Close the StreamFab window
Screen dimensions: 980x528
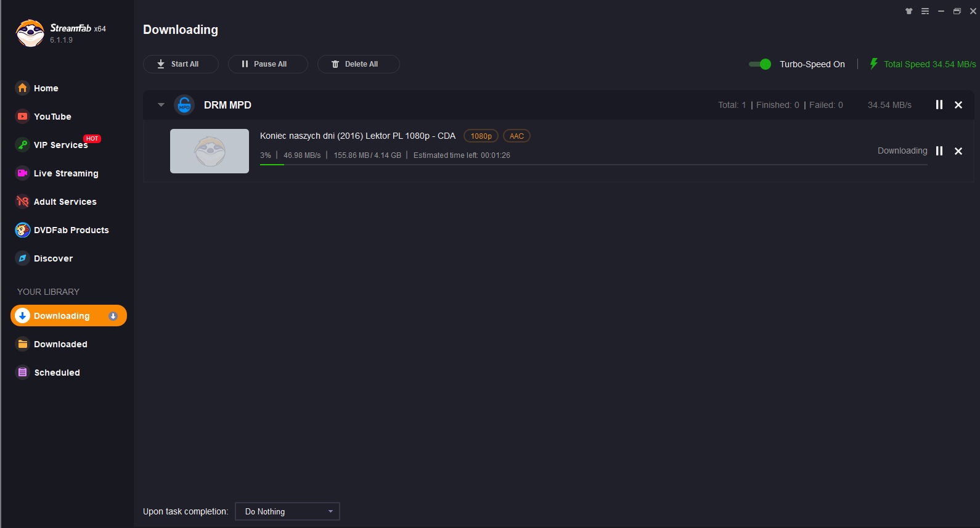[973, 11]
